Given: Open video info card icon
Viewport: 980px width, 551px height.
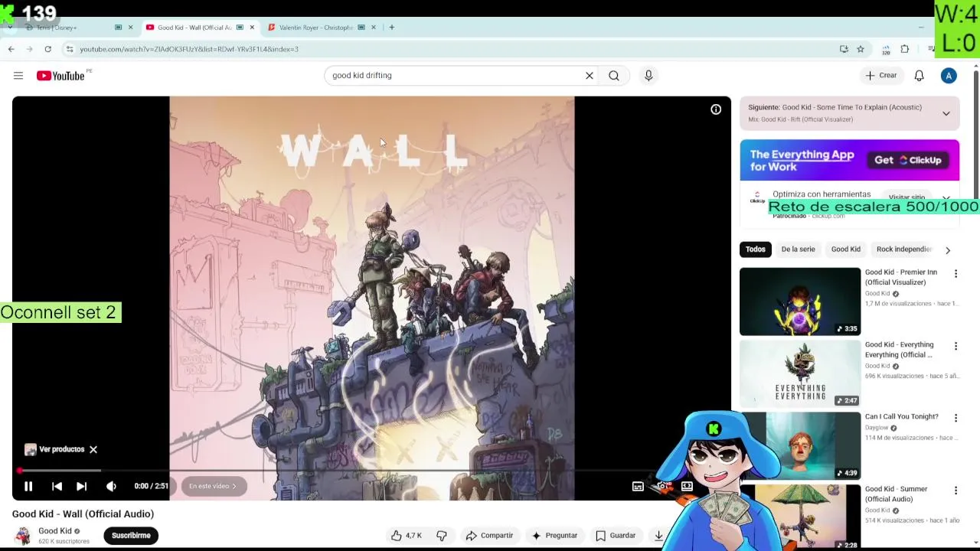Looking at the screenshot, I should click(716, 109).
